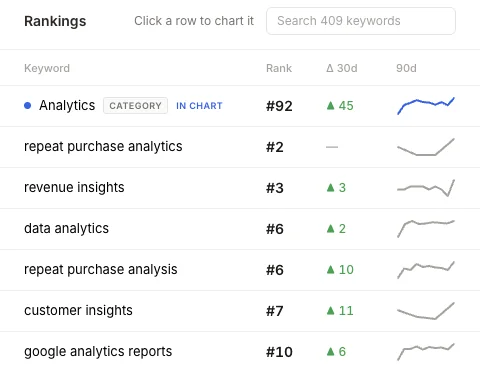Click the ▲ 10 change value

[x=340, y=270]
